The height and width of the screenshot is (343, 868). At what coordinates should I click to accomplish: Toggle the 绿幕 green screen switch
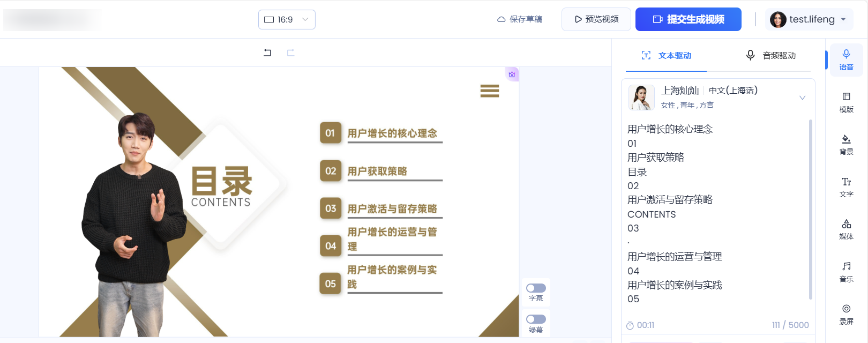(536, 319)
